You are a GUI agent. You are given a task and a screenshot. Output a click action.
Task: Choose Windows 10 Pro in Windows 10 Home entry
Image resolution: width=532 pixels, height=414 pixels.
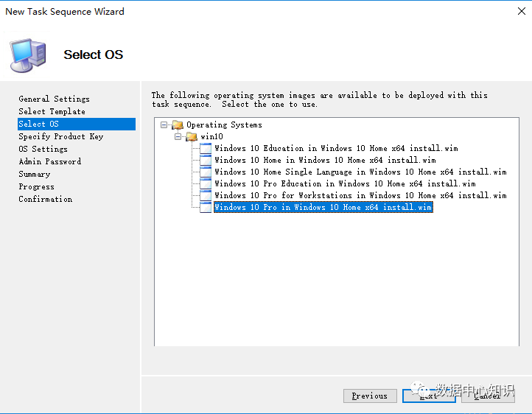323,208
